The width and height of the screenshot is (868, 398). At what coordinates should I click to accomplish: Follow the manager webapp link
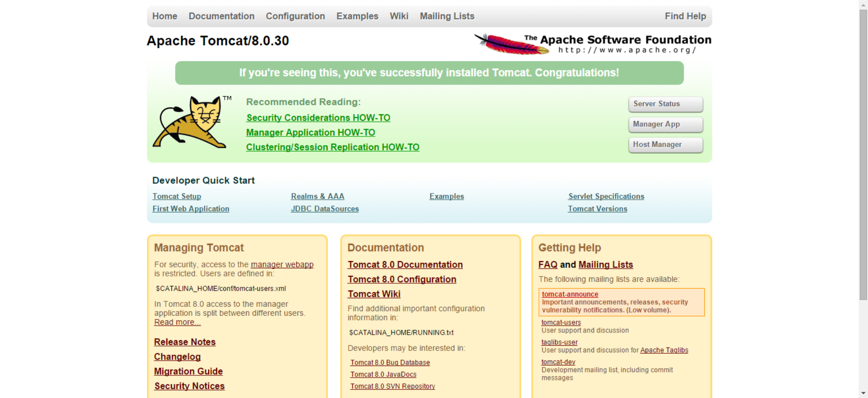[x=282, y=265]
